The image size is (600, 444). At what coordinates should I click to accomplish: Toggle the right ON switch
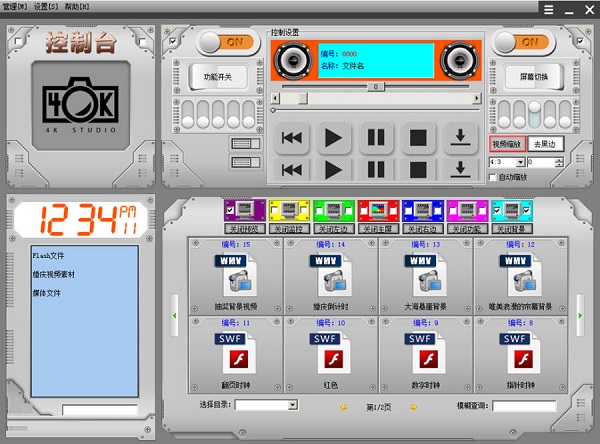point(522,42)
